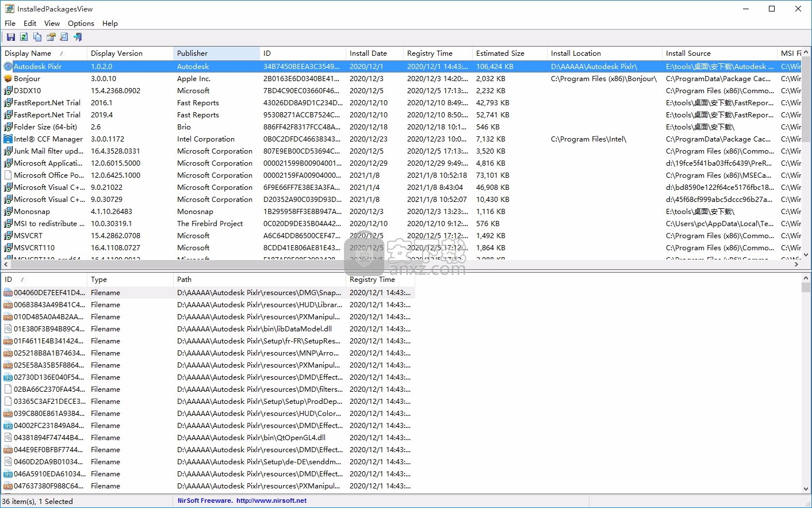This screenshot has height=508, width=812.
Task: Open the Options menu
Action: tap(81, 24)
